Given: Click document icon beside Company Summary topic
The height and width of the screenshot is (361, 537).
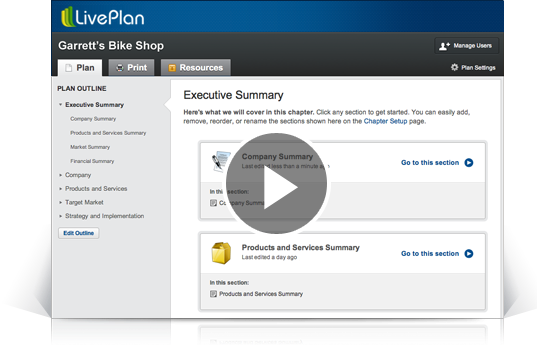Looking at the screenshot, I should tap(213, 203).
